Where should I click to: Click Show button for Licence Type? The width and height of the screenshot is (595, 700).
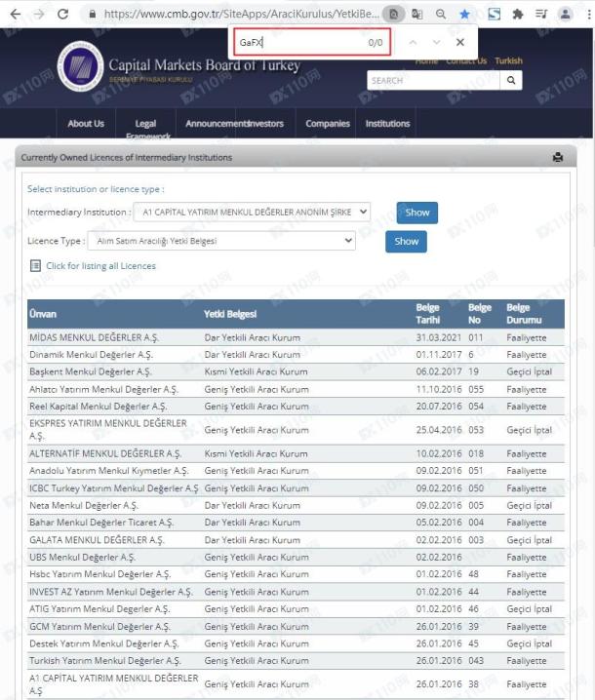[x=406, y=242]
